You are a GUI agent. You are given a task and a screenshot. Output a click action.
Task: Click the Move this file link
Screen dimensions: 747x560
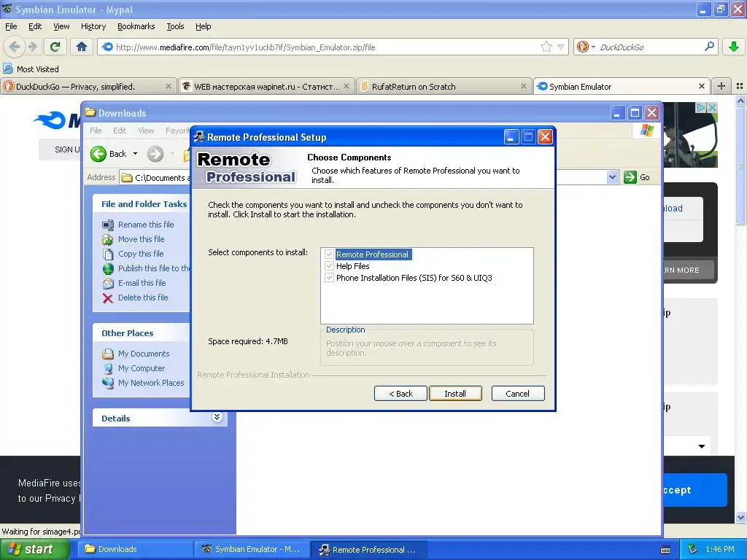(141, 239)
